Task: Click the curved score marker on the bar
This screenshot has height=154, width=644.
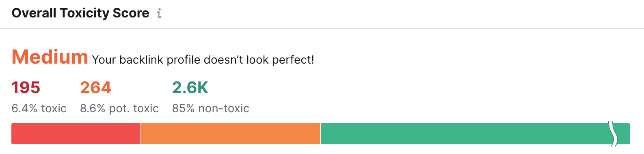Action: (x=613, y=133)
